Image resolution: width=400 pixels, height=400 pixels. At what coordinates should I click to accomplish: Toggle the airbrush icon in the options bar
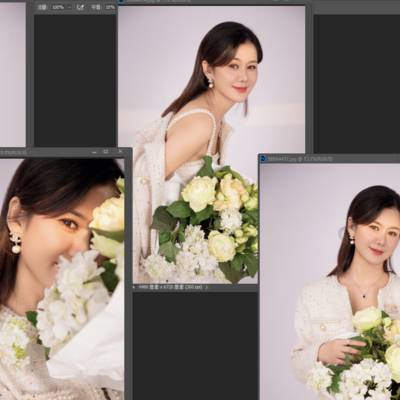[x=80, y=7]
